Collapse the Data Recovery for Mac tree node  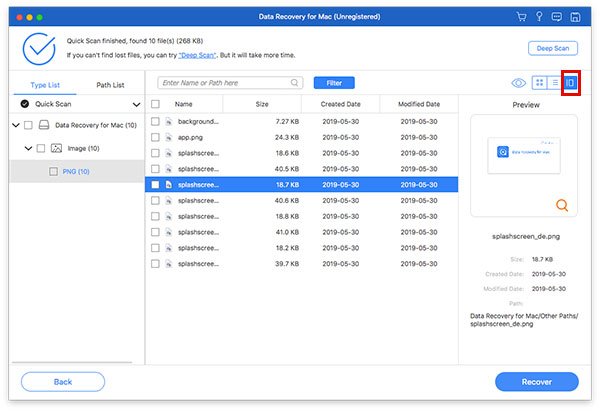coord(16,125)
